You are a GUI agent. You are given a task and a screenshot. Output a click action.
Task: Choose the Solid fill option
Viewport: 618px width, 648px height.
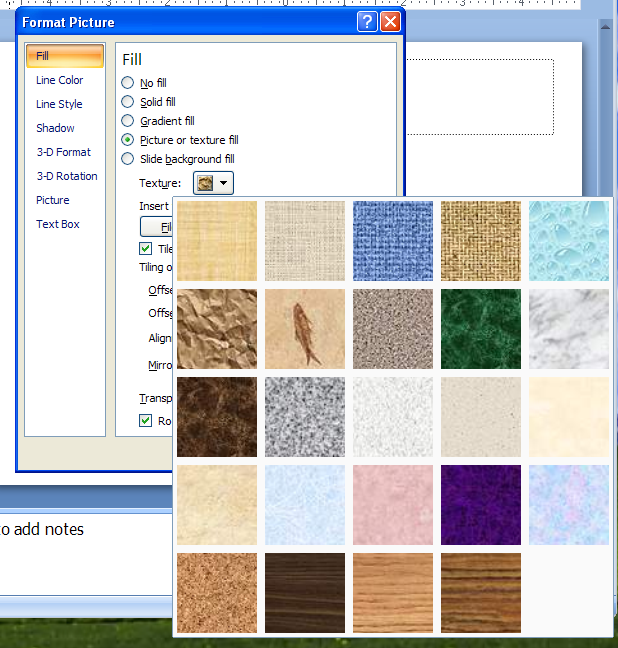(127, 102)
